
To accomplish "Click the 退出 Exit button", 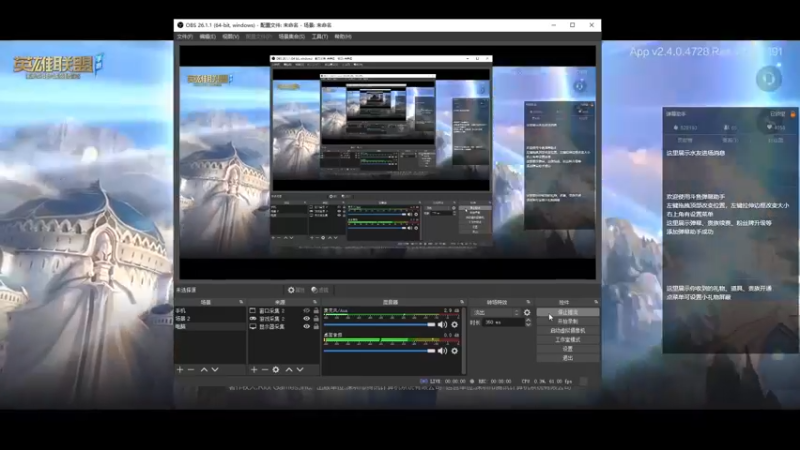I will [x=568, y=358].
